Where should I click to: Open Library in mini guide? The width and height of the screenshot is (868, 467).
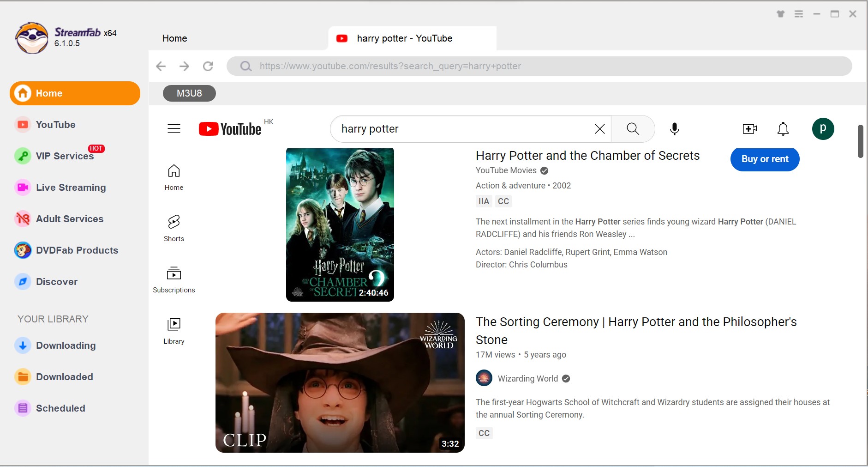coord(174,331)
